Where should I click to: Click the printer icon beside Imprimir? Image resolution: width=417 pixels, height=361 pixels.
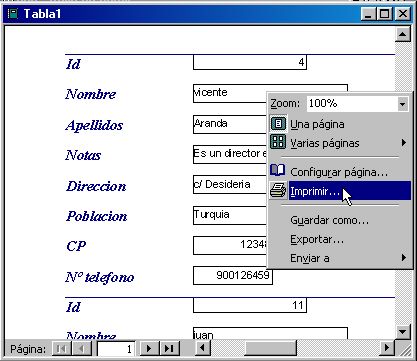click(x=278, y=190)
